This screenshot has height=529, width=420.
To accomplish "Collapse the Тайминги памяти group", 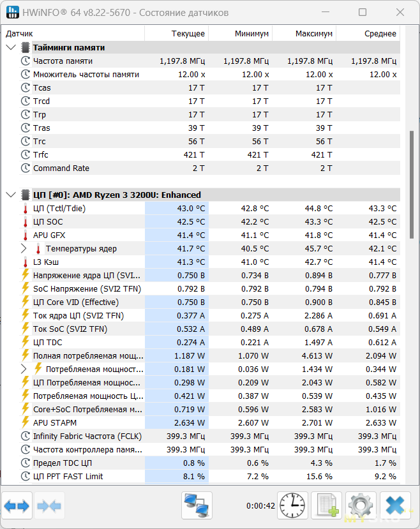I will coord(11,48).
